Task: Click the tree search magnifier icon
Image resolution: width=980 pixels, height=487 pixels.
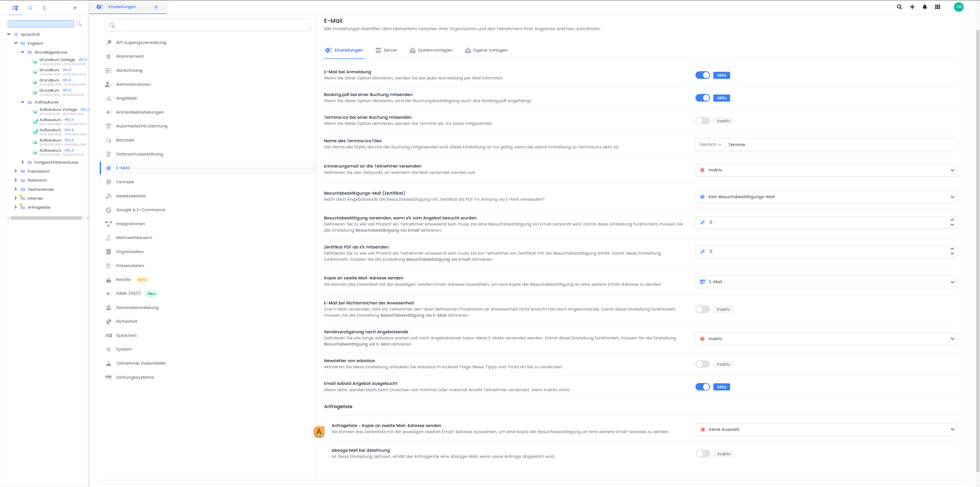Action: tap(79, 23)
